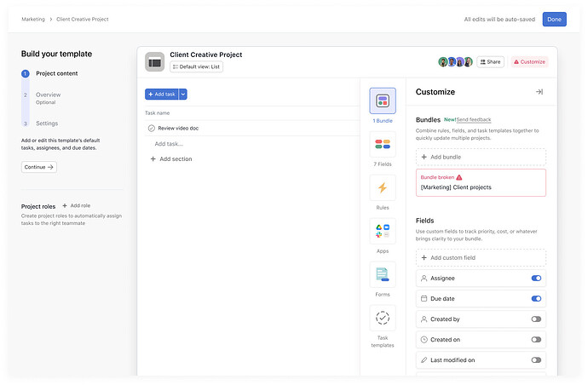Open the Task templates icon
The width and height of the screenshot is (588, 385).
[383, 318]
